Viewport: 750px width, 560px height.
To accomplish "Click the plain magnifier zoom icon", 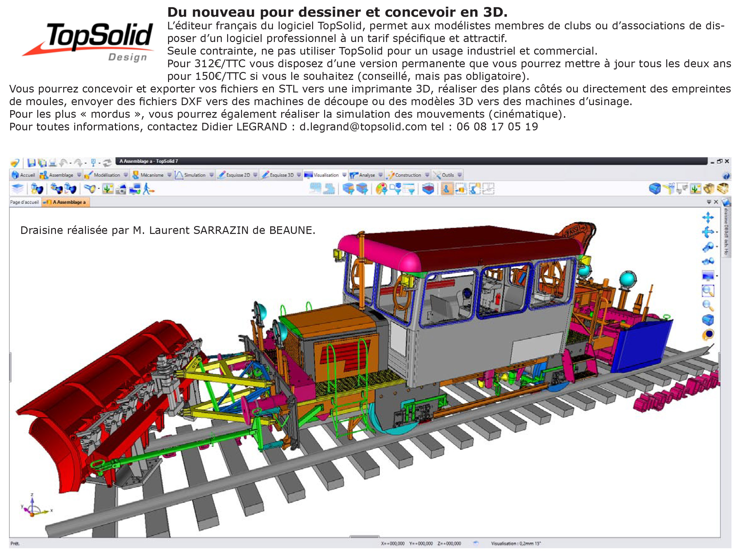I will pyautogui.click(x=708, y=306).
